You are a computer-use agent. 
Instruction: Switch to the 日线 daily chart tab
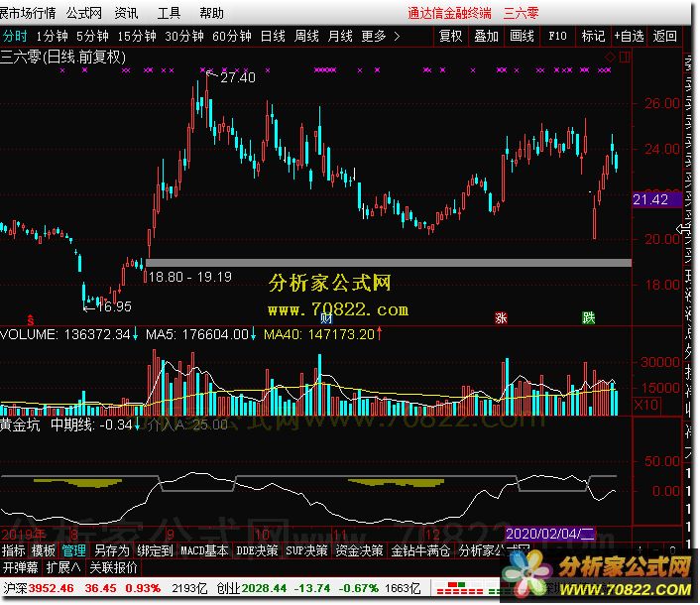(x=273, y=36)
